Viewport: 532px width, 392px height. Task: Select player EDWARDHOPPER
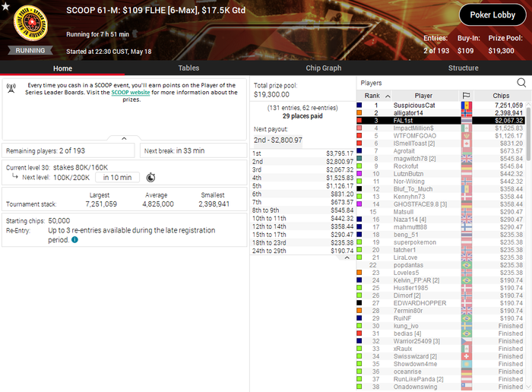click(440, 303)
